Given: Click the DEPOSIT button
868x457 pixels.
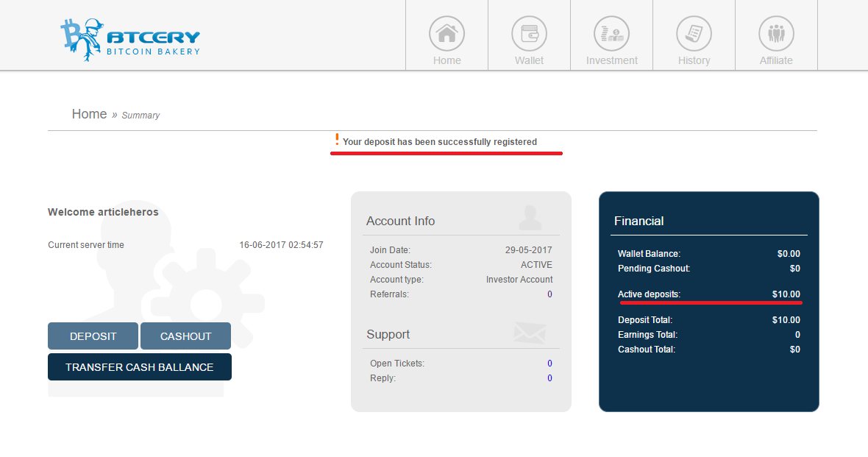Looking at the screenshot, I should [x=93, y=336].
